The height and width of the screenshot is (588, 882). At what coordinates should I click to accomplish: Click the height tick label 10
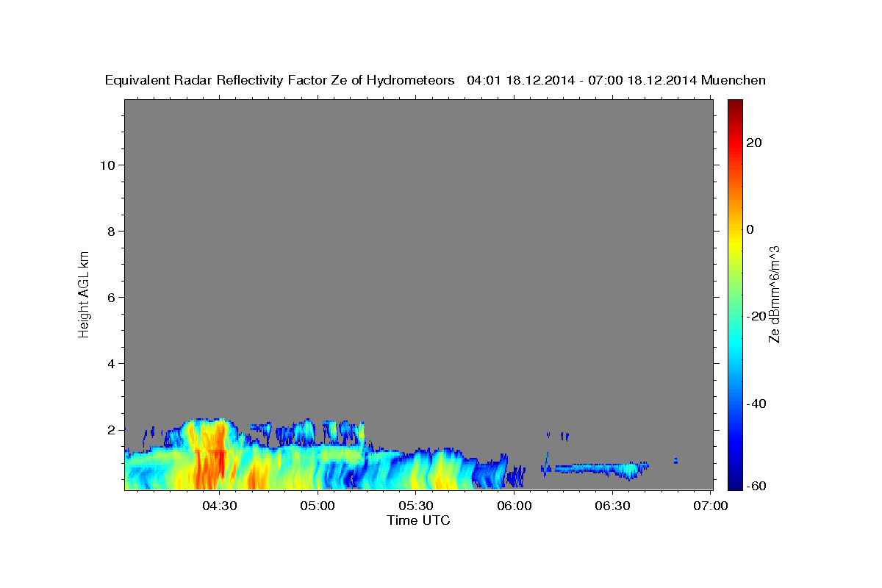(107, 165)
